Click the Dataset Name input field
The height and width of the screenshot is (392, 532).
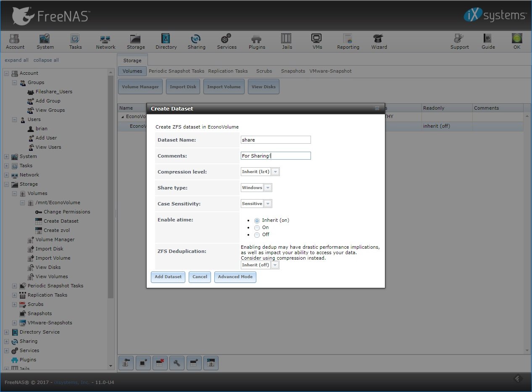pos(276,140)
